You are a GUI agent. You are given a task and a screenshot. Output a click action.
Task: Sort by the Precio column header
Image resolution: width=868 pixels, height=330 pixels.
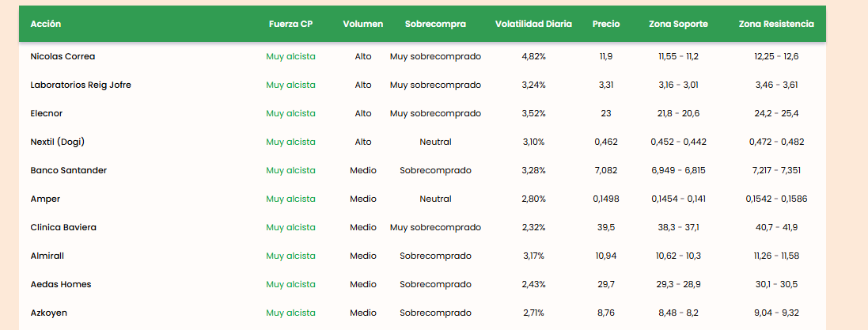[x=606, y=24]
